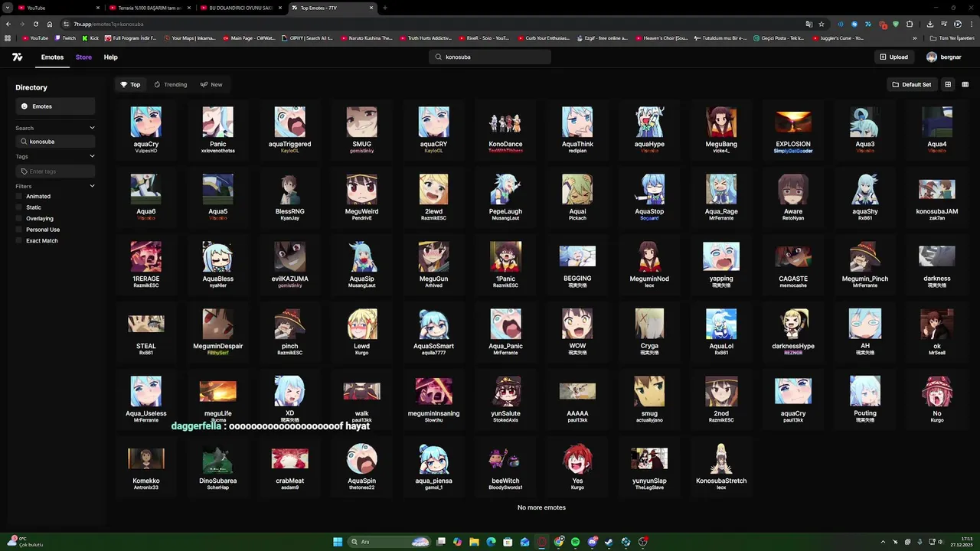
Task: Click the Upload button
Action: click(x=893, y=57)
